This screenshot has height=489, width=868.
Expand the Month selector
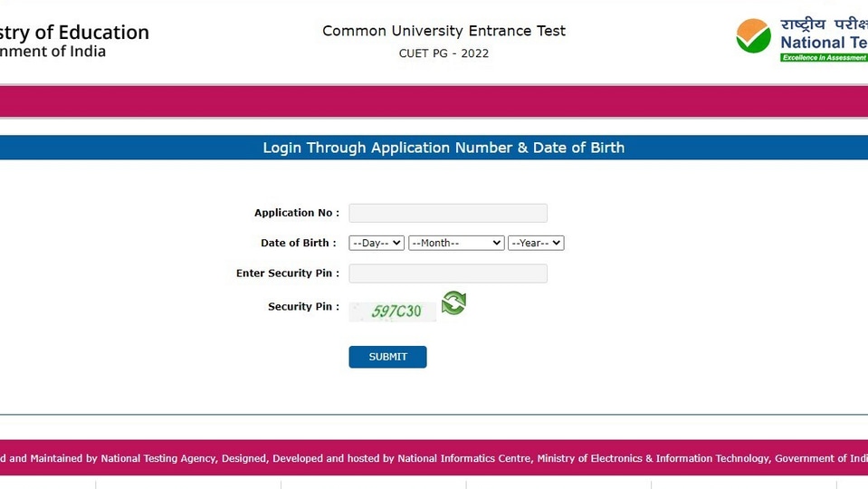[x=456, y=243]
